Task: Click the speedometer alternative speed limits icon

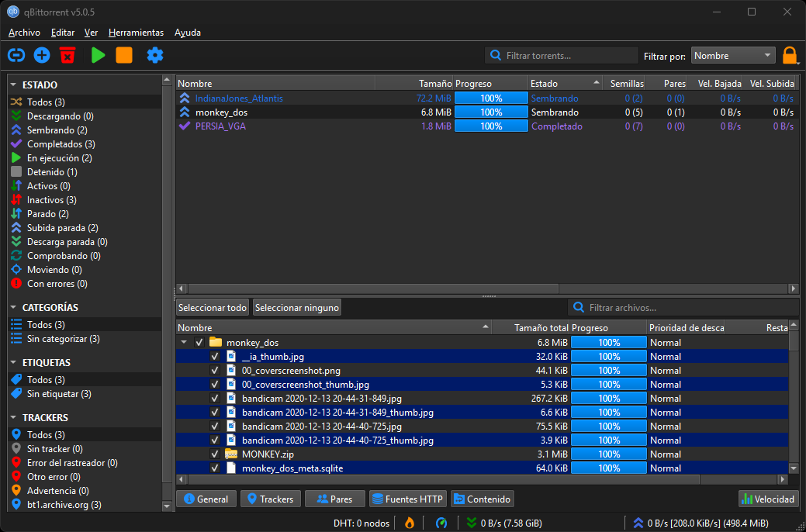Action: (x=441, y=523)
